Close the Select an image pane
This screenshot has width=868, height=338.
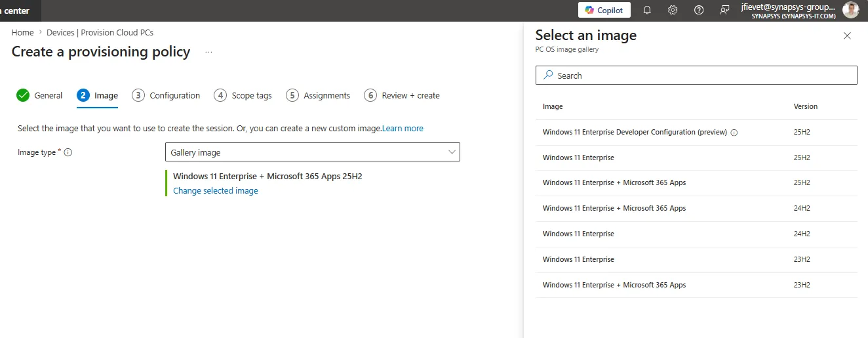coord(847,36)
